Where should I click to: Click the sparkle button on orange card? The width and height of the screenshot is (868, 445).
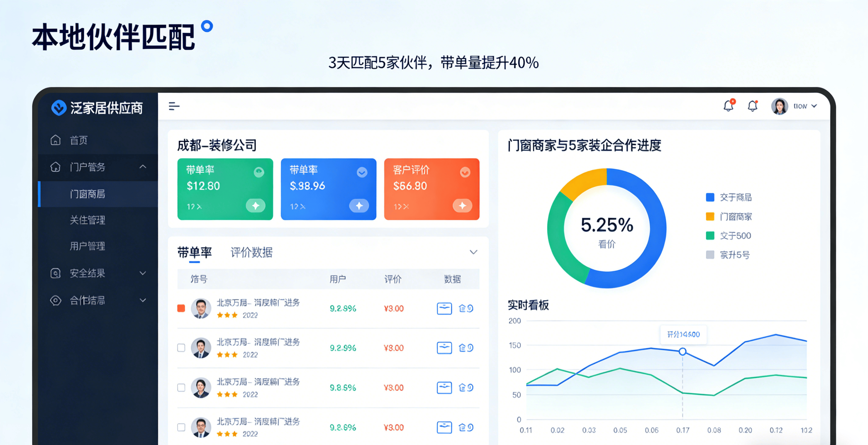tap(462, 206)
